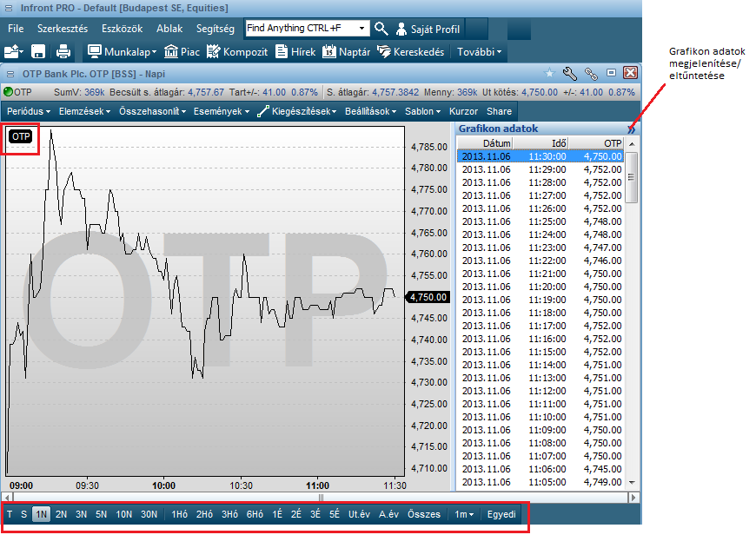756x548 pixels.
Task: Select the 30N period
Action: click(x=149, y=514)
